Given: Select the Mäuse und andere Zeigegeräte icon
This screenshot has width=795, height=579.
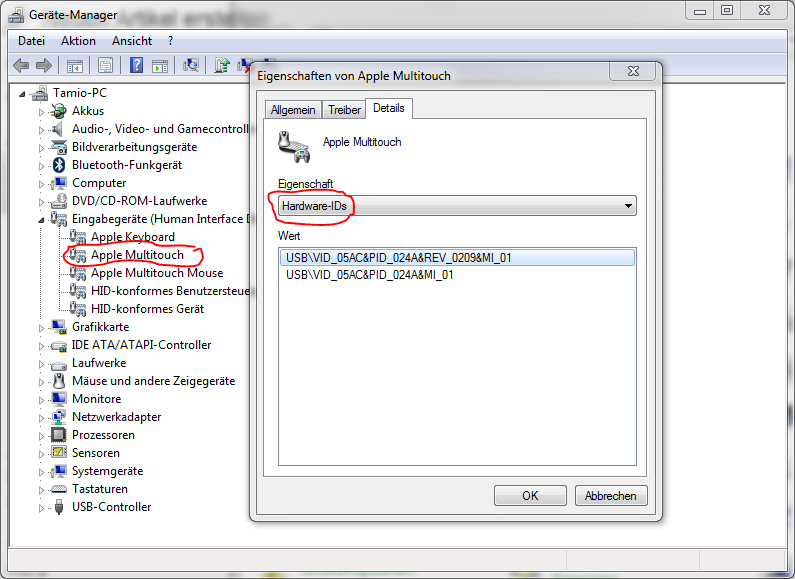Looking at the screenshot, I should pos(59,381).
